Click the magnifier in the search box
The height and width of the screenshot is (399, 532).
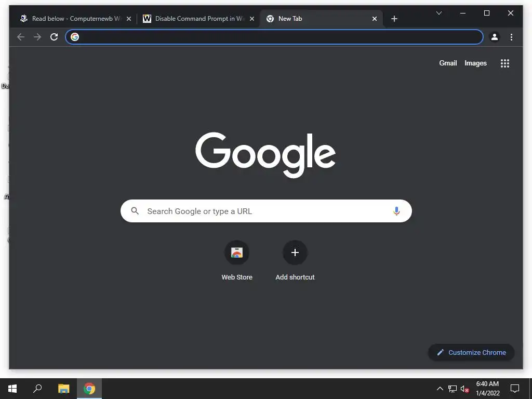[135, 211]
